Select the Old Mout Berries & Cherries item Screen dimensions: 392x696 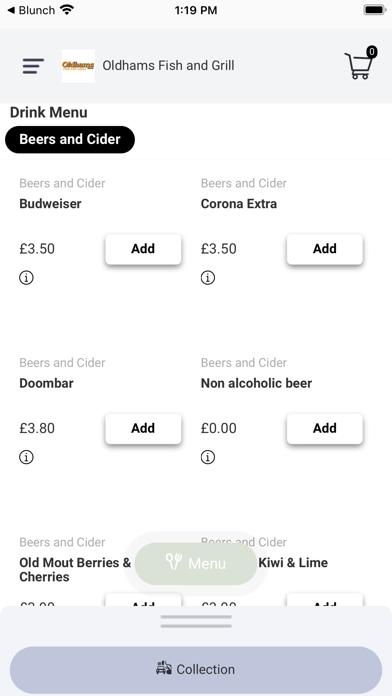(x=75, y=569)
